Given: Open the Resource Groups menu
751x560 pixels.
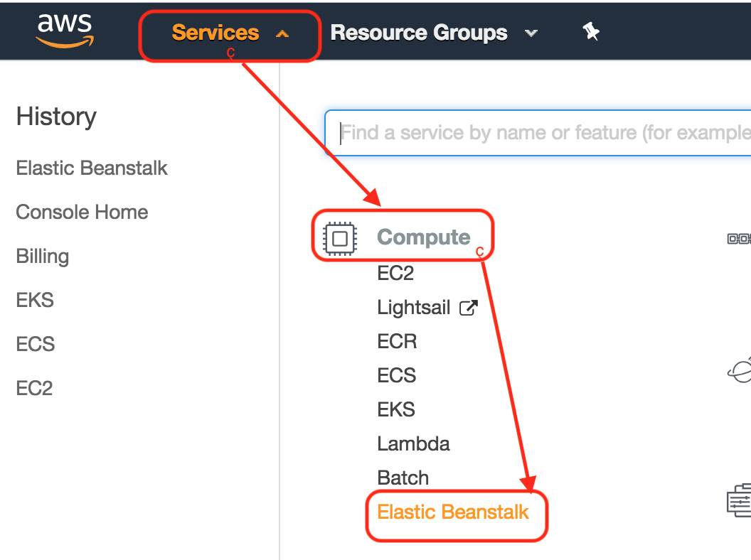Looking at the screenshot, I should pos(419,33).
